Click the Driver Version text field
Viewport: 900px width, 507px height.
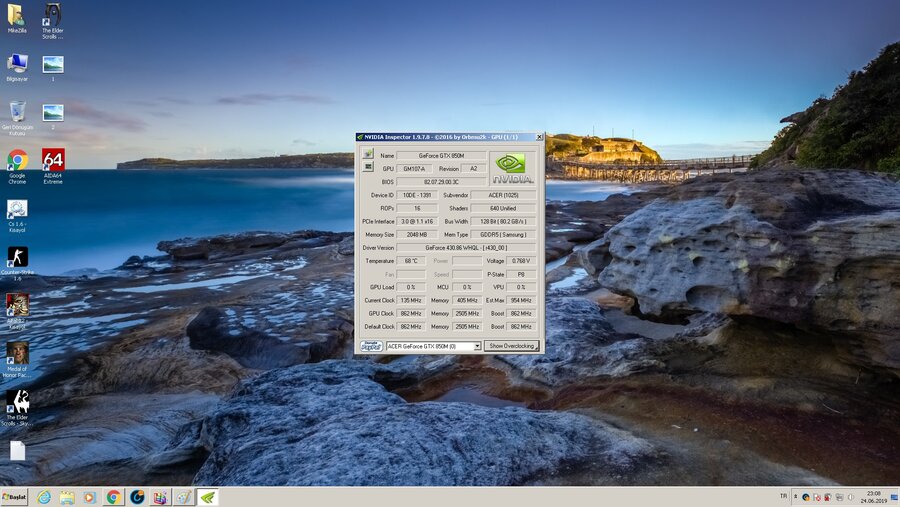click(466, 247)
